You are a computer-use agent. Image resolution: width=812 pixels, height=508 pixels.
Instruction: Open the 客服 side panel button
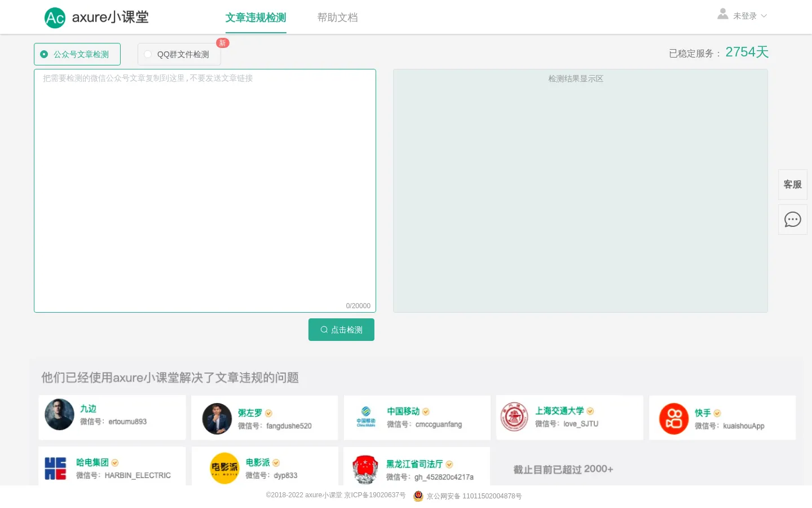click(x=793, y=185)
